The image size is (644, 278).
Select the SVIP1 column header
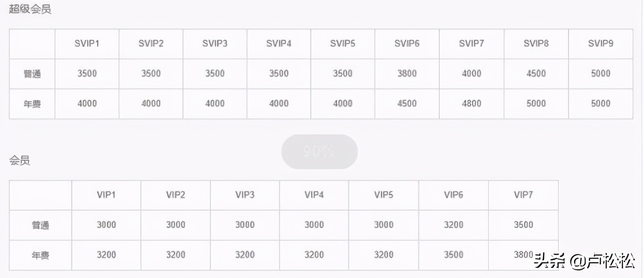pyautogui.click(x=87, y=43)
